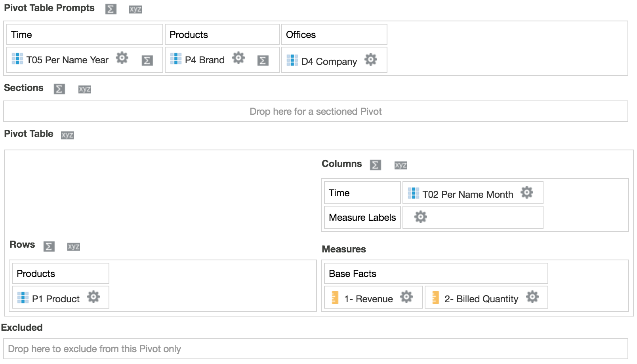This screenshot has width=637, height=364.
Task: Click the xyz icon beside the Rows heading
Action: pos(73,246)
